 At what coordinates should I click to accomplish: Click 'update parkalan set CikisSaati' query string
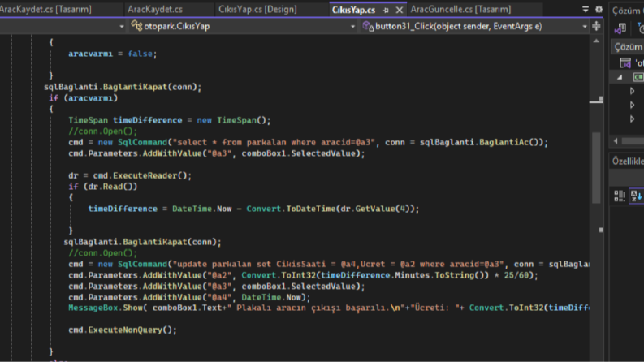[x=339, y=265]
